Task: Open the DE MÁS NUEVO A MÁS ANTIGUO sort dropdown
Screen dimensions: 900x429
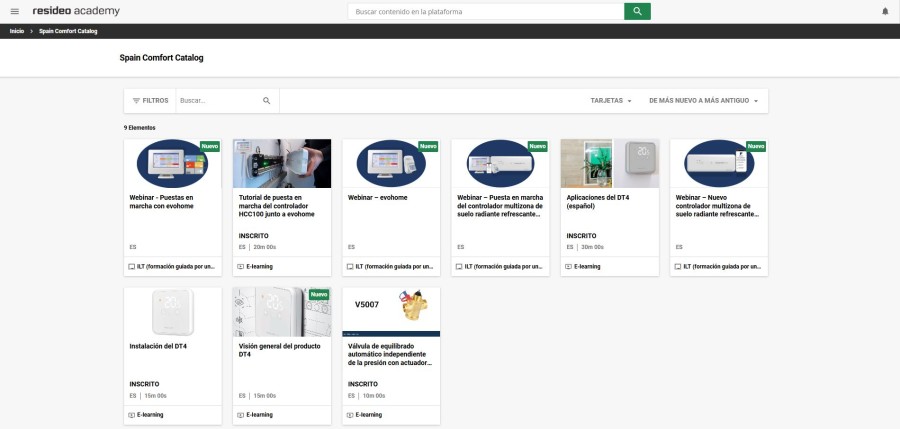Action: (704, 101)
